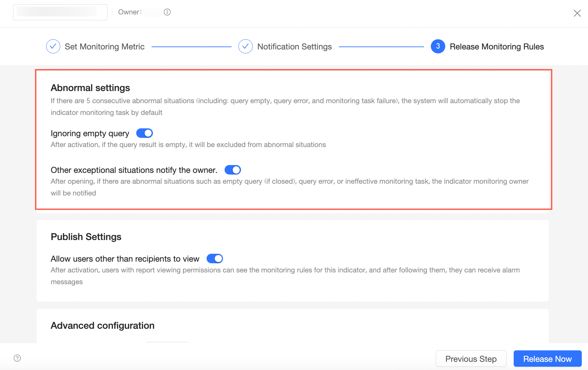Click the Previous Step button
The width and height of the screenshot is (588, 370).
tap(471, 359)
